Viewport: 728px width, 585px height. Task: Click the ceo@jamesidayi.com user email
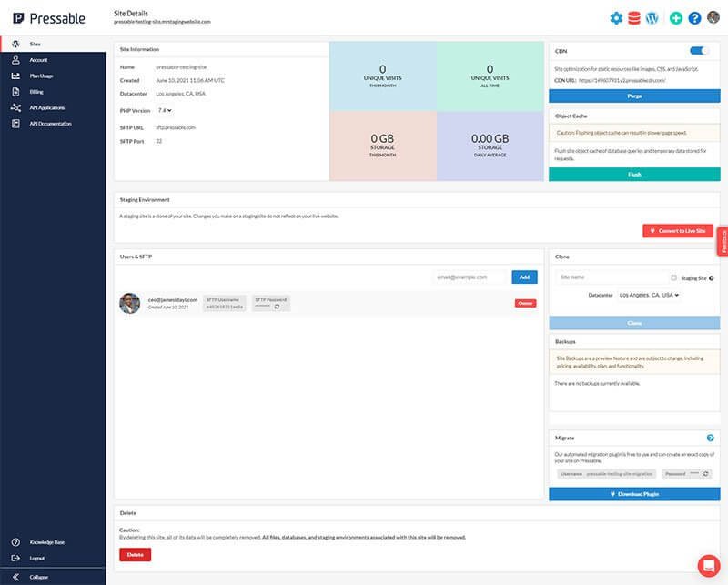pos(173,300)
